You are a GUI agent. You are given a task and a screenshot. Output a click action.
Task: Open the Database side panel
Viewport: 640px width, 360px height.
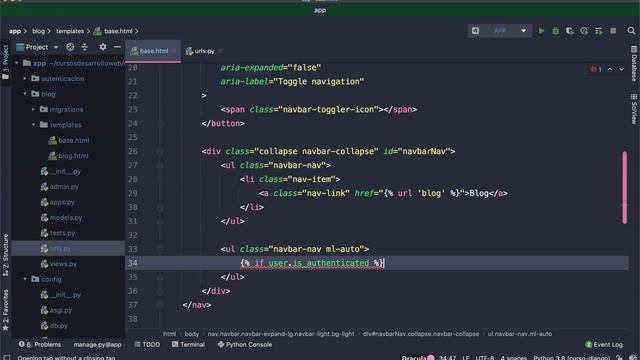(x=634, y=64)
